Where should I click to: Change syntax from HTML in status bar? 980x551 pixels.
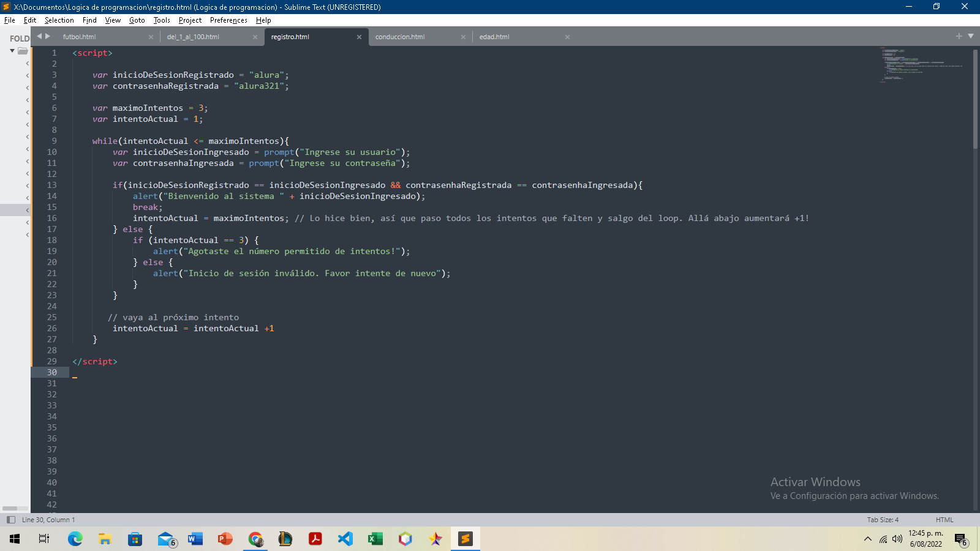(944, 520)
